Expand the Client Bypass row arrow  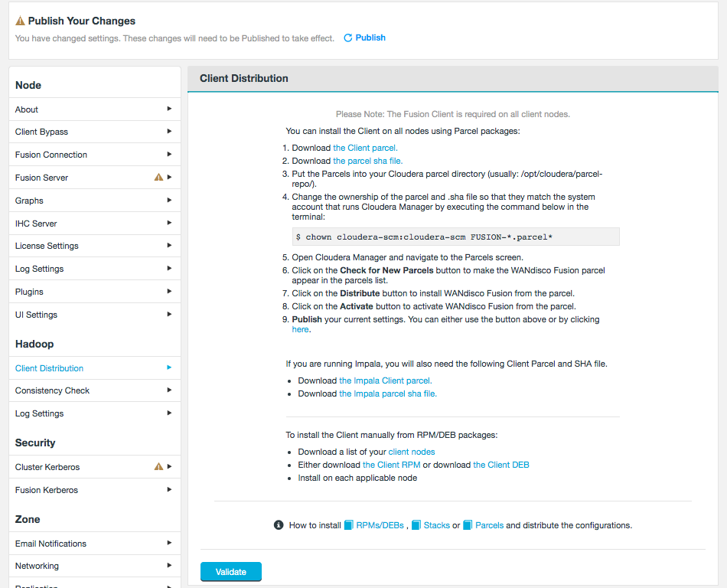(169, 131)
